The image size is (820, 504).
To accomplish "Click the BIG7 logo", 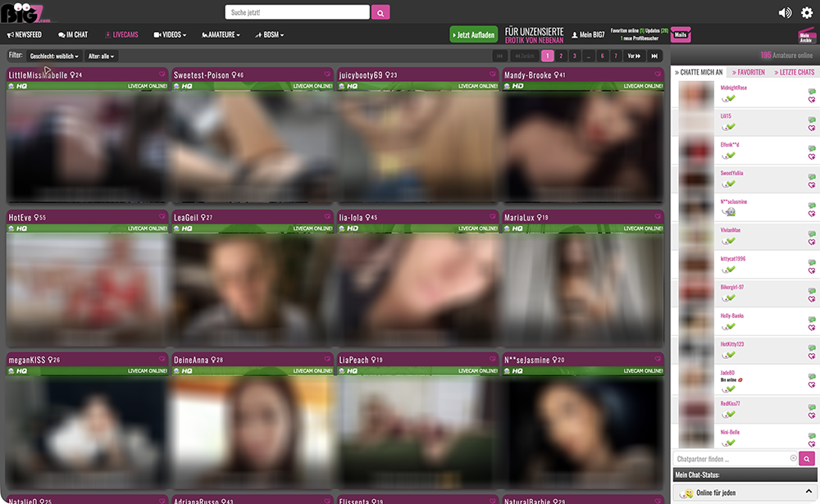I will [25, 12].
